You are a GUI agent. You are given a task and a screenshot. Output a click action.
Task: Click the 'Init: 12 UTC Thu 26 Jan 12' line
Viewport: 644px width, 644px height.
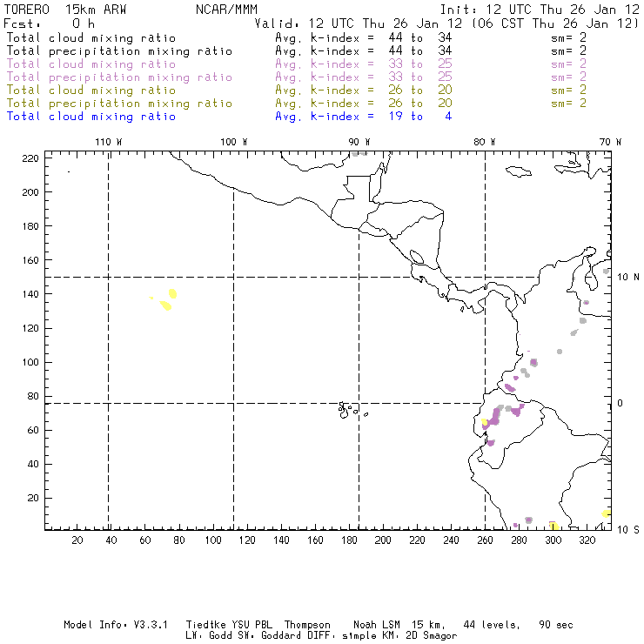click(x=540, y=10)
